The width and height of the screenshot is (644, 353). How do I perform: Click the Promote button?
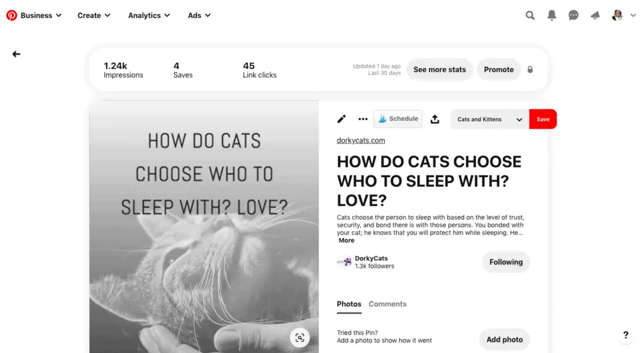click(499, 70)
